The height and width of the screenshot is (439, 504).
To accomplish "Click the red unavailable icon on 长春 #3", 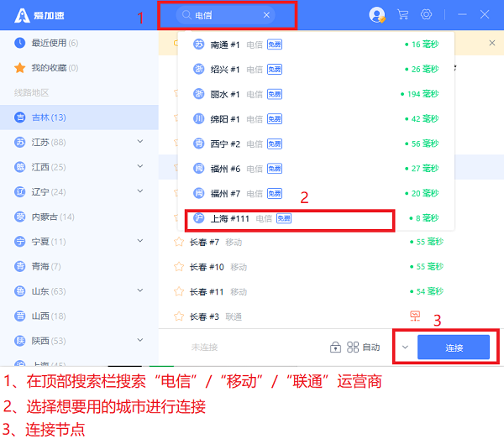I will pyautogui.click(x=415, y=316).
